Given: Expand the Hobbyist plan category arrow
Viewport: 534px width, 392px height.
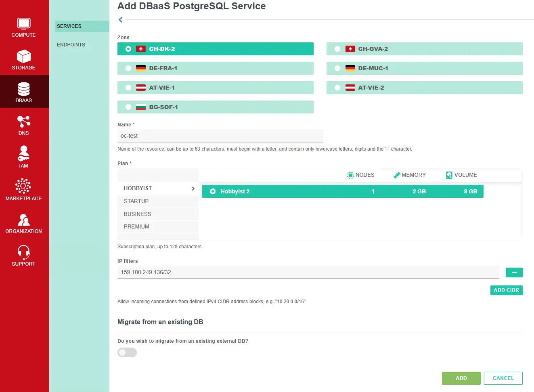Looking at the screenshot, I should 193,189.
